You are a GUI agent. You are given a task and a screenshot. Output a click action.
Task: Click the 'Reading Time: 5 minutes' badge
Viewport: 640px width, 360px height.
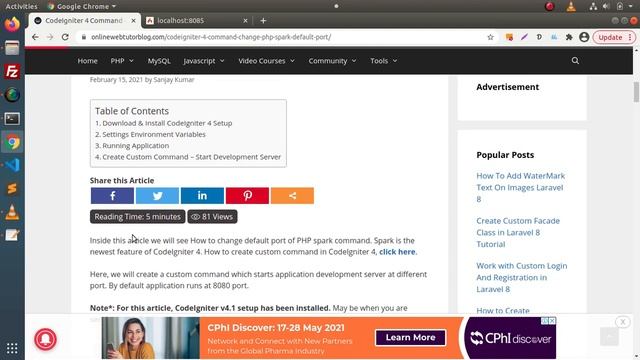[138, 217]
